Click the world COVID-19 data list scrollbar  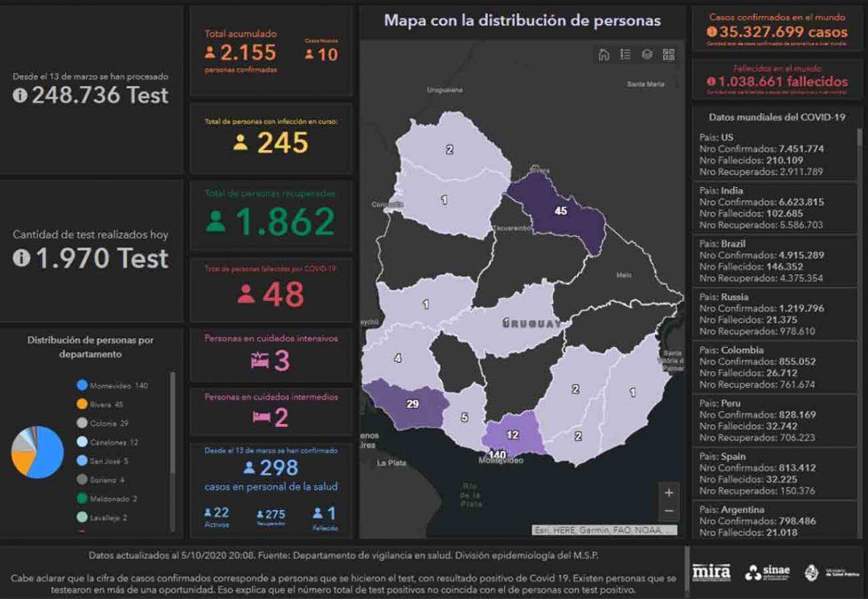pyautogui.click(x=859, y=138)
